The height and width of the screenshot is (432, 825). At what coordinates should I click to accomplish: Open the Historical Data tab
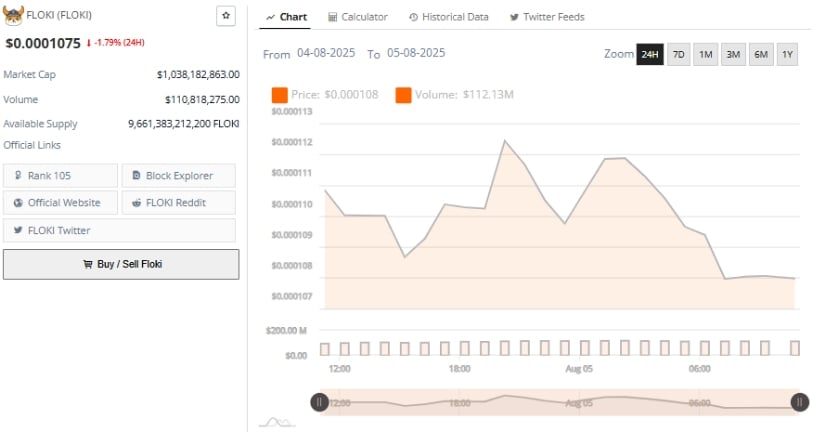point(449,17)
